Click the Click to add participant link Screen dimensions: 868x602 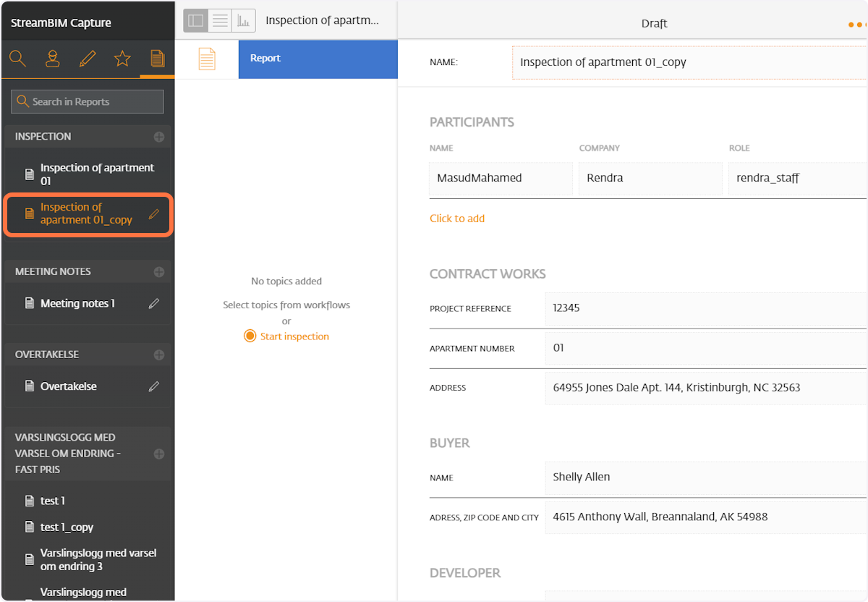pos(457,219)
